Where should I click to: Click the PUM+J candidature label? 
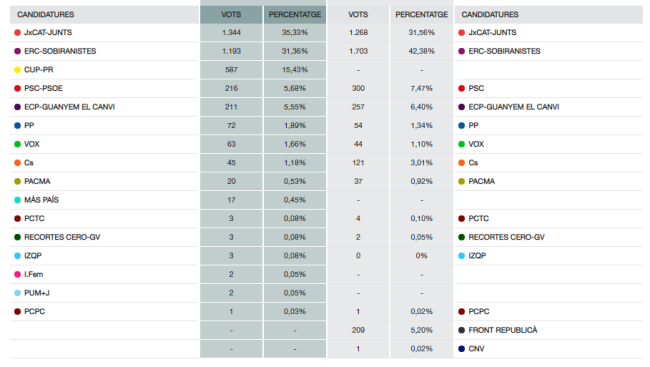click(x=37, y=293)
